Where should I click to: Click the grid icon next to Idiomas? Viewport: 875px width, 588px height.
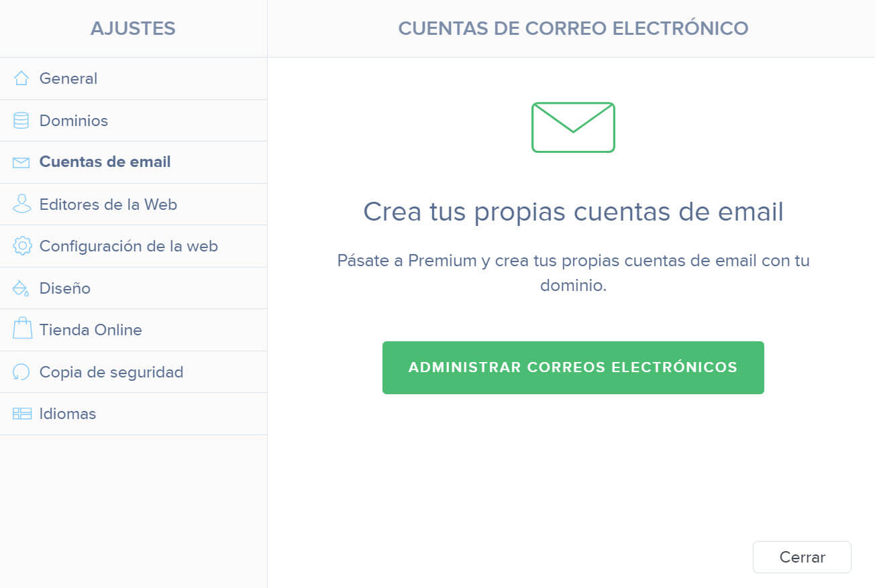[x=21, y=413]
